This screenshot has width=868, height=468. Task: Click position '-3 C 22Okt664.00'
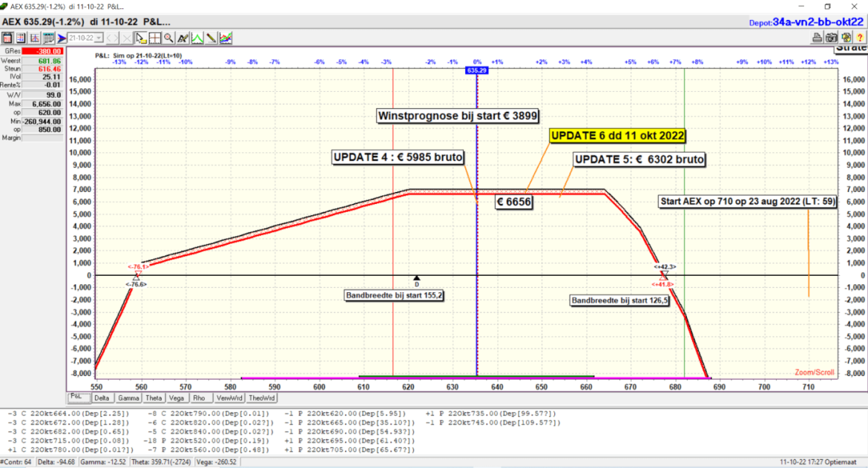coord(68,413)
